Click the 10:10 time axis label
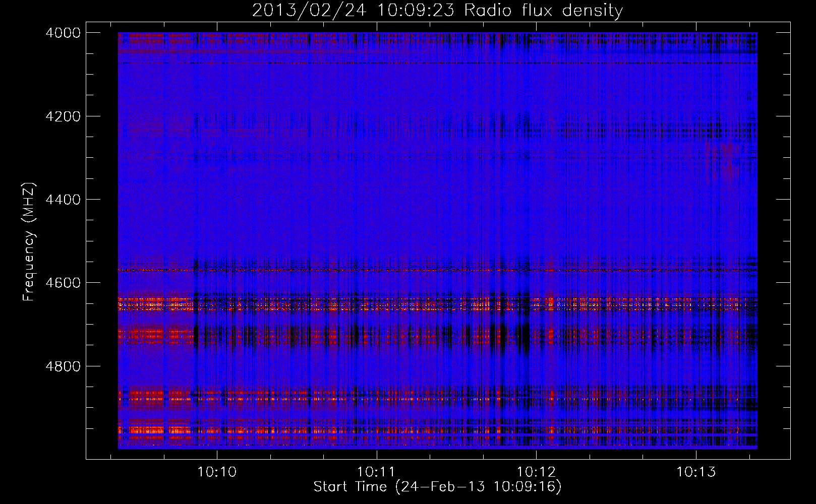Image resolution: width=816 pixels, height=504 pixels. click(217, 472)
